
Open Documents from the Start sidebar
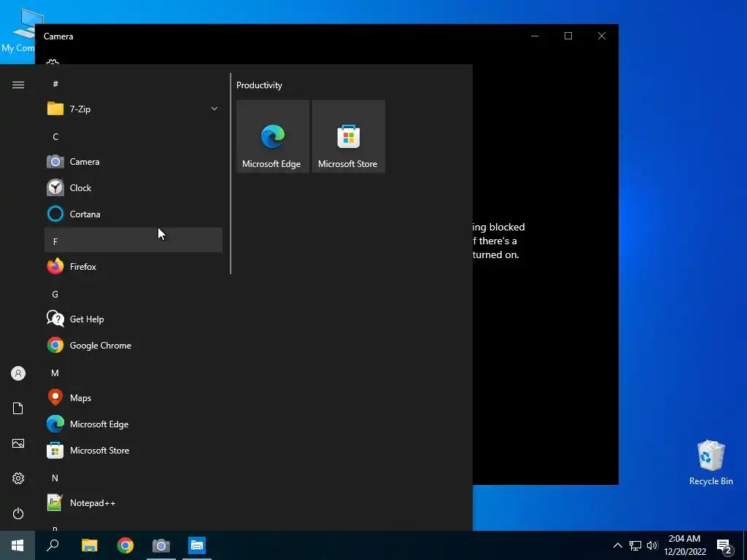tap(18, 408)
